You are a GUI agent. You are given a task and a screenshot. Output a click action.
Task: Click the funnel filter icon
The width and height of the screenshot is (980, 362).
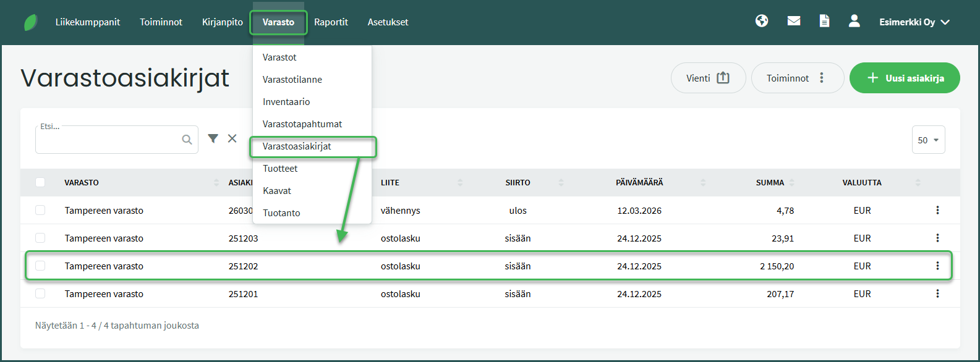pos(213,138)
